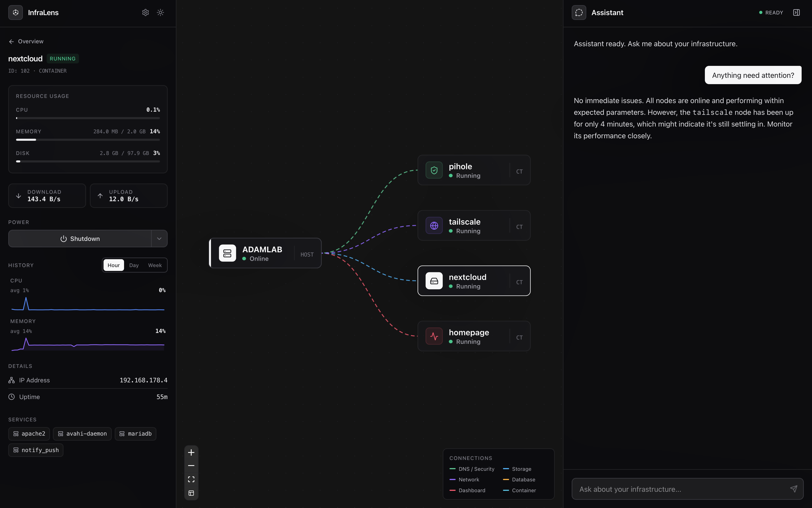Select the notify_push service chip
The image size is (812, 508).
(x=36, y=450)
